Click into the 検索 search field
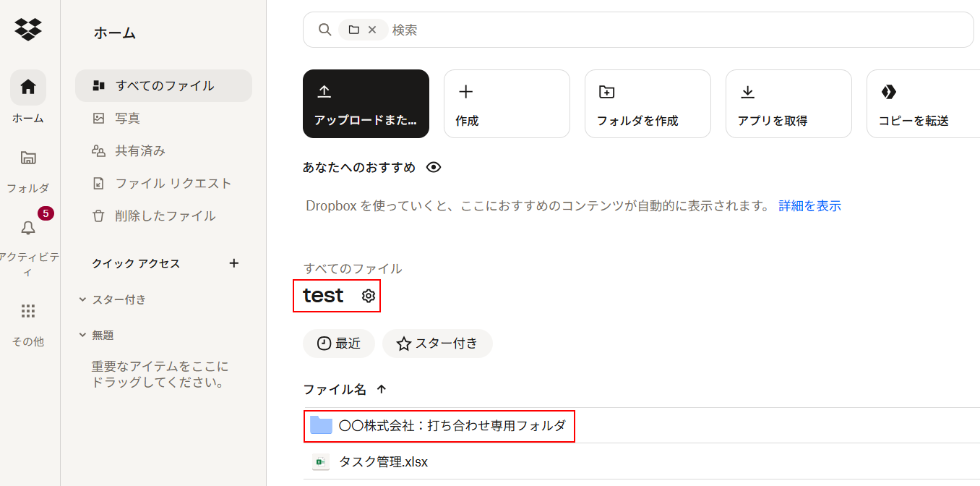This screenshot has height=486, width=980. [x=650, y=30]
